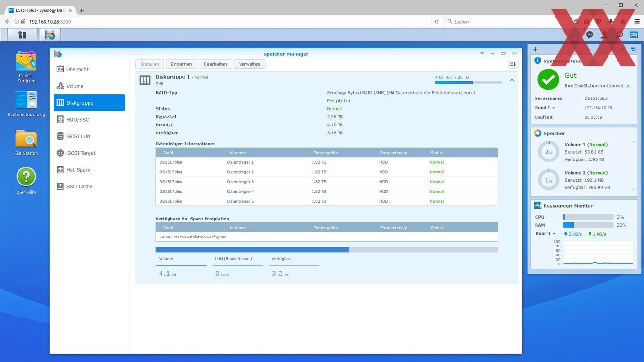This screenshot has height=362, width=644.
Task: Open the iSCSI LUN section
Action: (x=89, y=136)
